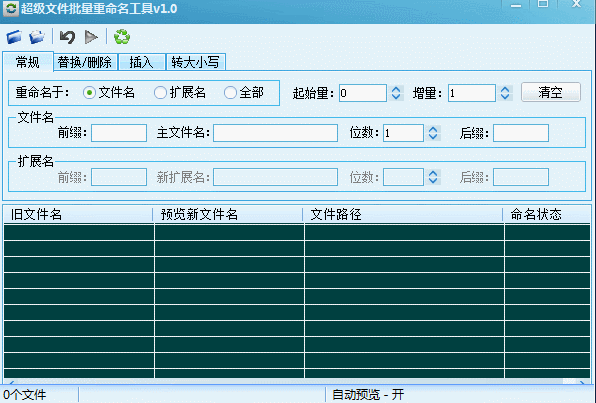This screenshot has height=403, width=596.
Task: Adjust the 增量 stepper arrows
Action: 505,93
